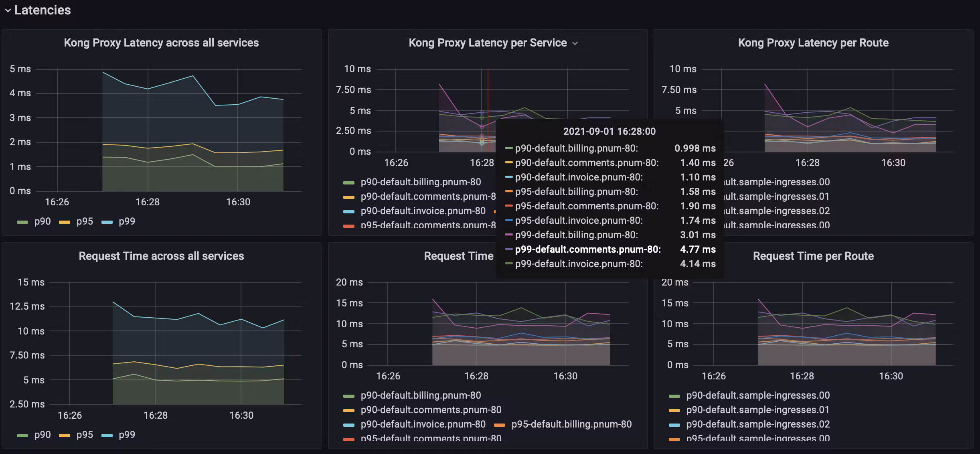980x454 pixels.
Task: Toggle p95 series in Kong Proxy Latency legend
Action: coord(84,221)
